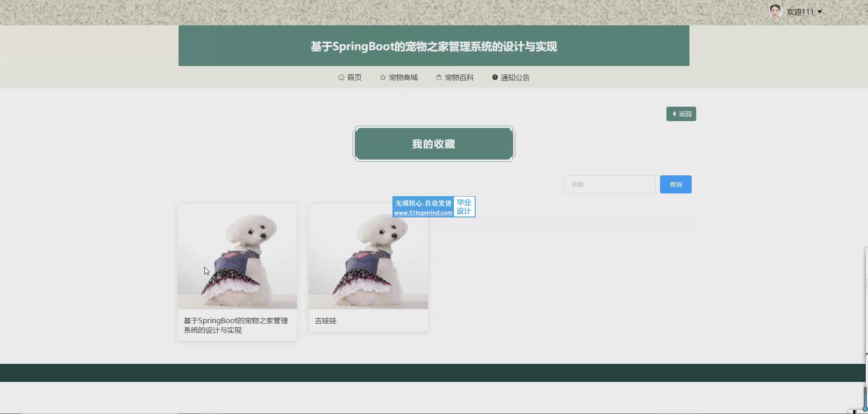Click the star icon before 宠物商城
868x414 pixels.
click(x=383, y=77)
